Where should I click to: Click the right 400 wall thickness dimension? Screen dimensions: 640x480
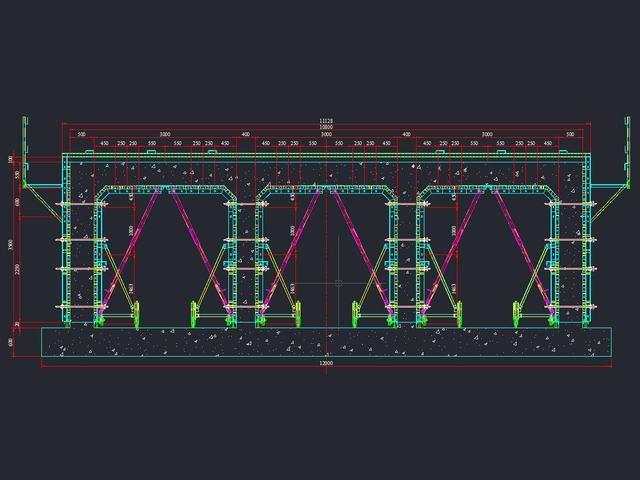pyautogui.click(x=406, y=134)
